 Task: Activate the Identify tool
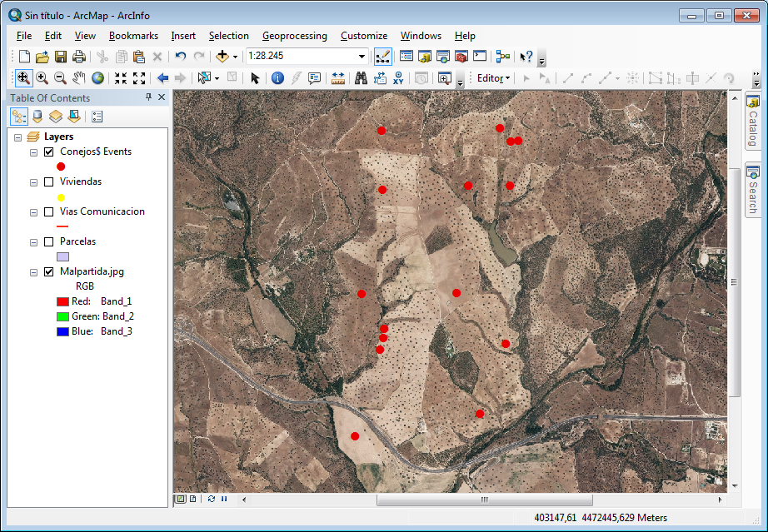(277, 77)
